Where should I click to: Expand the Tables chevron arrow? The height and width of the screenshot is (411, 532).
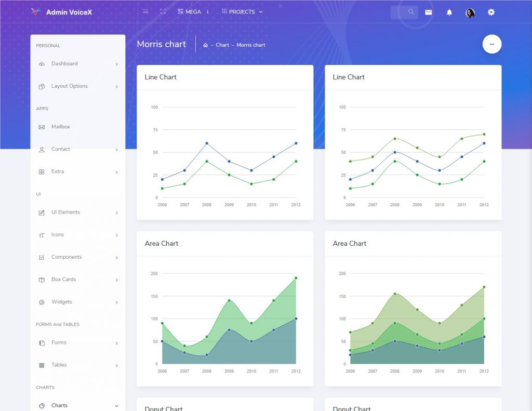tap(117, 365)
